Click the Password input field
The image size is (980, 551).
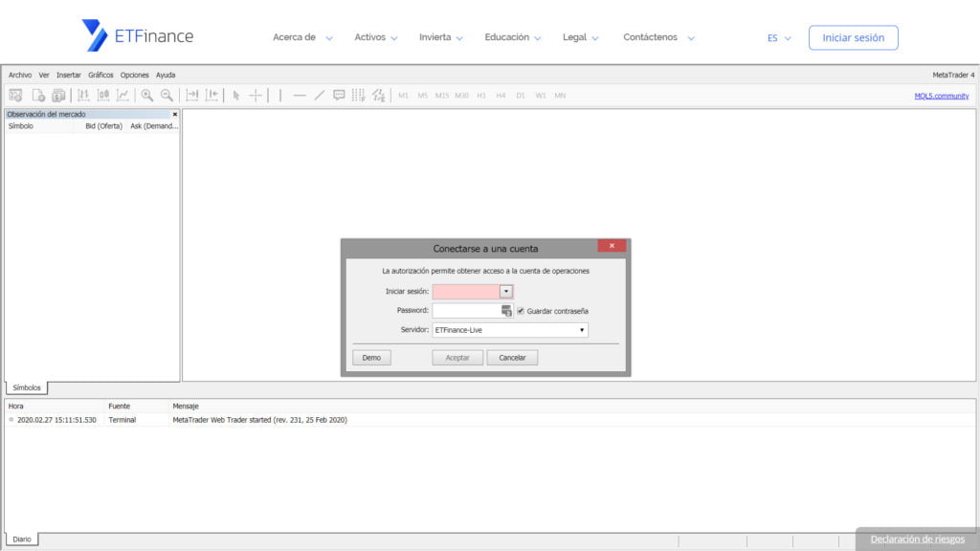tap(468, 311)
